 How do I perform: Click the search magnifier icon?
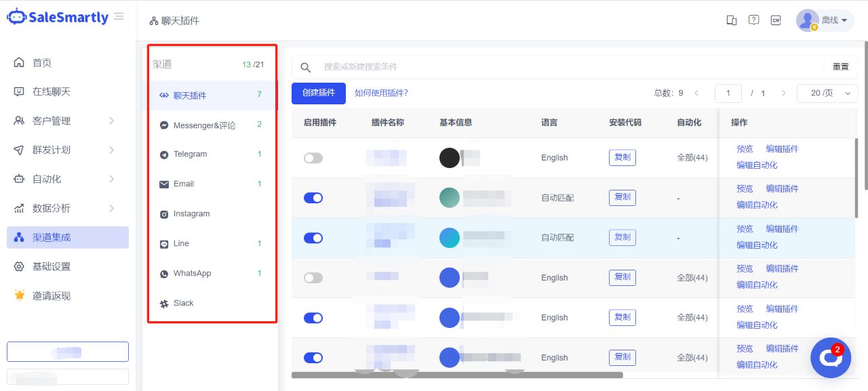pos(306,67)
